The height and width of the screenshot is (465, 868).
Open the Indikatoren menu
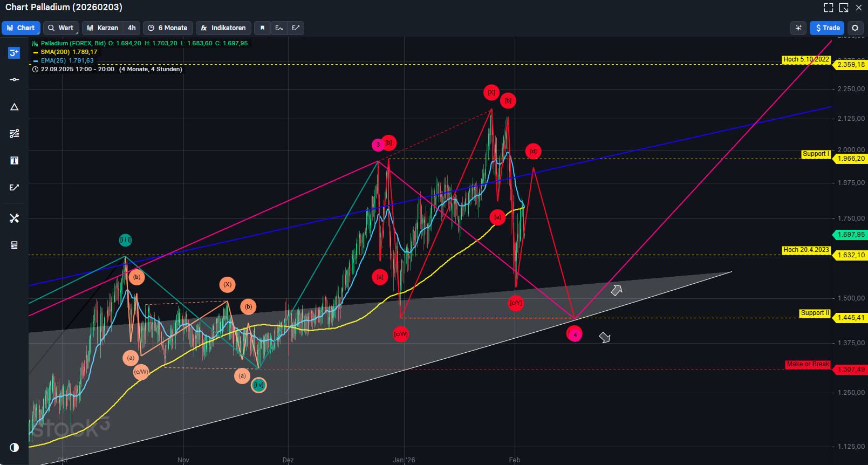click(223, 28)
